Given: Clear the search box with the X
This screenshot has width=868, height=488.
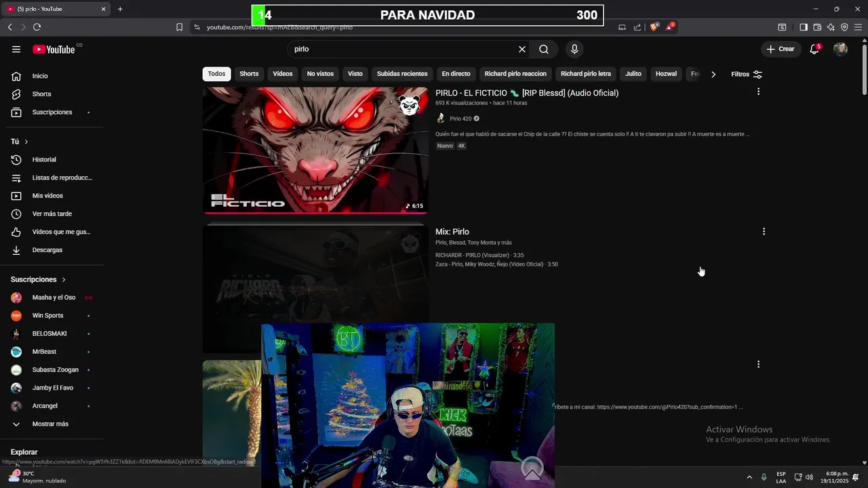Looking at the screenshot, I should pyautogui.click(x=522, y=49).
